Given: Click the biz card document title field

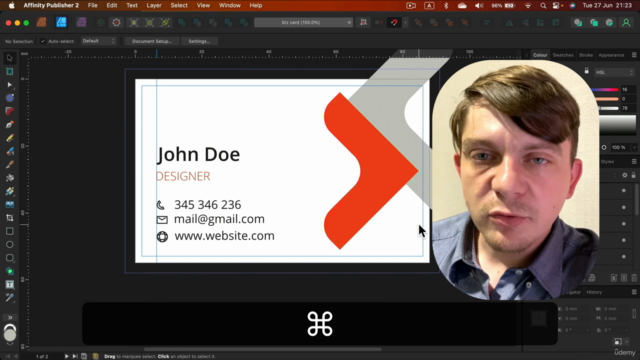Looking at the screenshot, I should click(303, 22).
